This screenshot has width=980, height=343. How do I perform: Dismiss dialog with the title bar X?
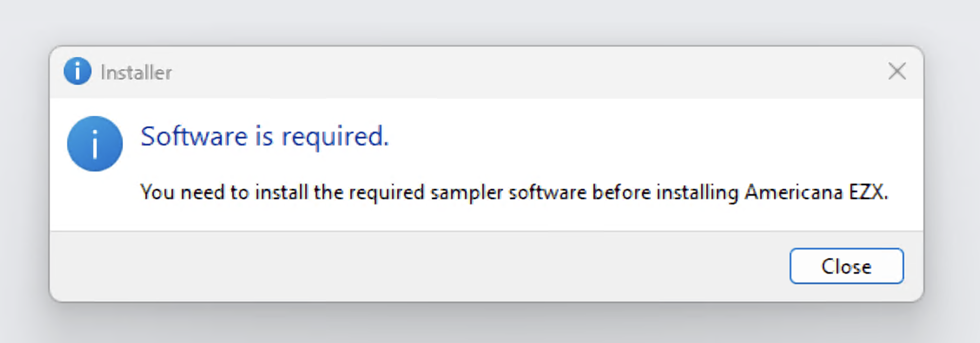point(897,71)
